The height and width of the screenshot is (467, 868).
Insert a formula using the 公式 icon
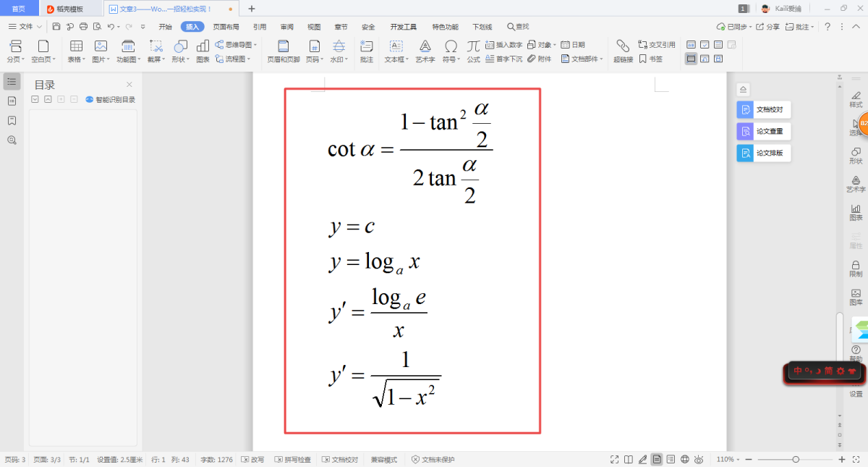click(x=473, y=51)
